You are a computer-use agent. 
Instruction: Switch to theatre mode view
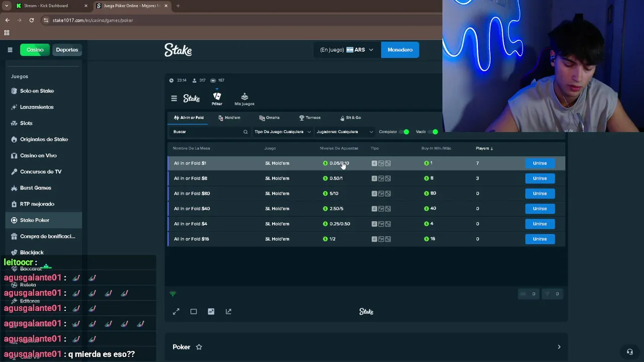click(194, 312)
